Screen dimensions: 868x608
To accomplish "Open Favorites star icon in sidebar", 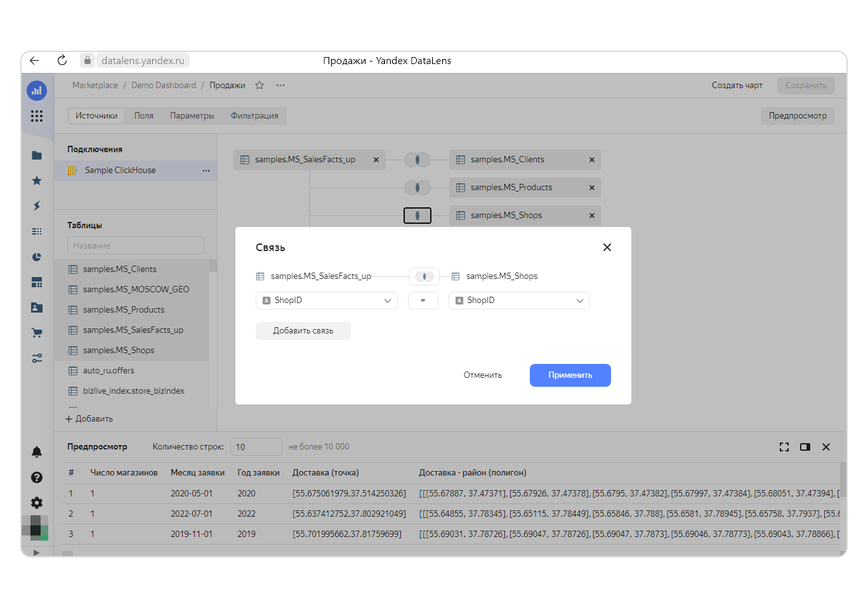I will tap(37, 181).
